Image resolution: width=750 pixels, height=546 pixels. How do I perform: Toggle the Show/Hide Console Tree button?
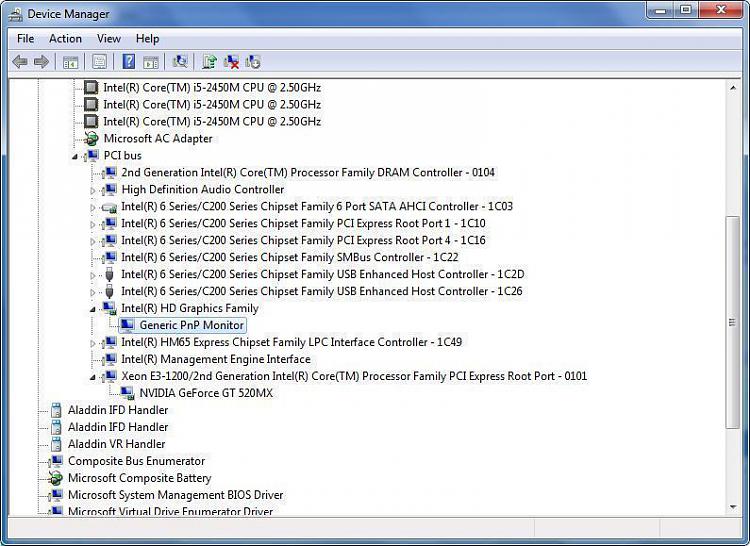[x=70, y=62]
